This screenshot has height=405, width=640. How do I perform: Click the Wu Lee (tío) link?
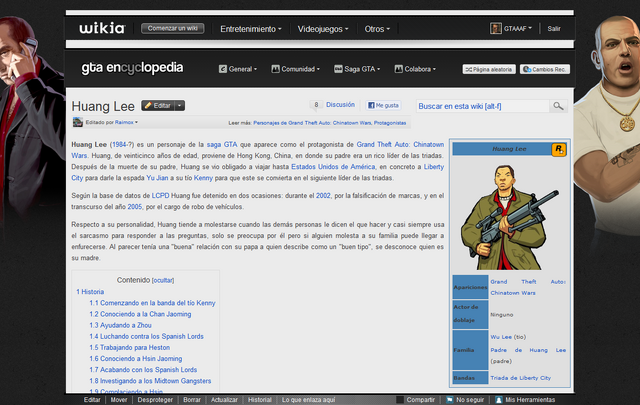click(x=500, y=337)
